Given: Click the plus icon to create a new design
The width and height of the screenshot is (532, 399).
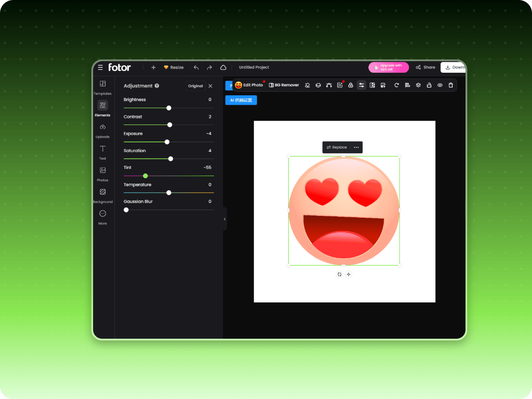Looking at the screenshot, I should [153, 67].
